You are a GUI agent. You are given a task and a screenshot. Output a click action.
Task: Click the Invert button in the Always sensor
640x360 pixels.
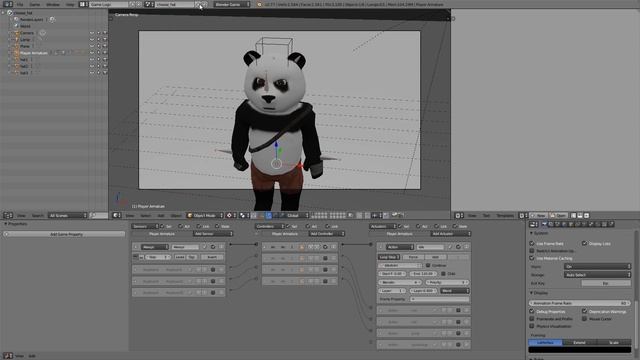click(x=211, y=257)
